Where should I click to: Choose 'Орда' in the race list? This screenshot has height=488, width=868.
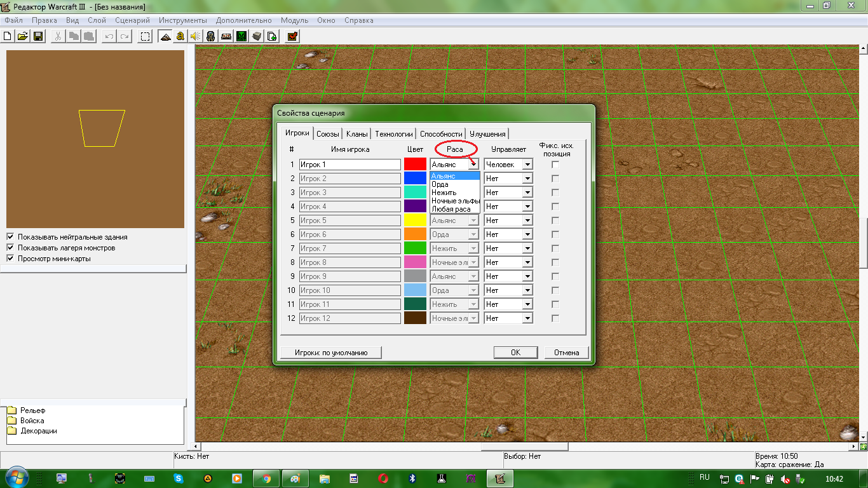click(x=455, y=184)
